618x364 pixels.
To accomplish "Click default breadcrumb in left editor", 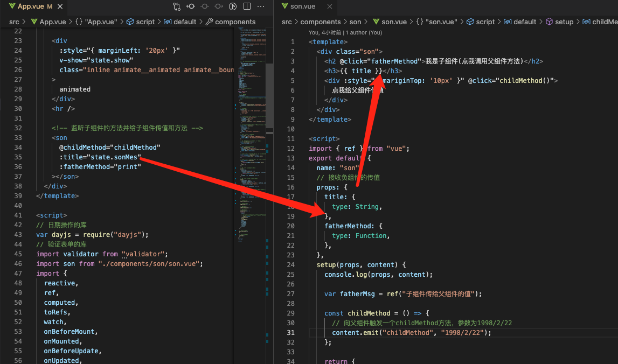I will tap(180, 22).
